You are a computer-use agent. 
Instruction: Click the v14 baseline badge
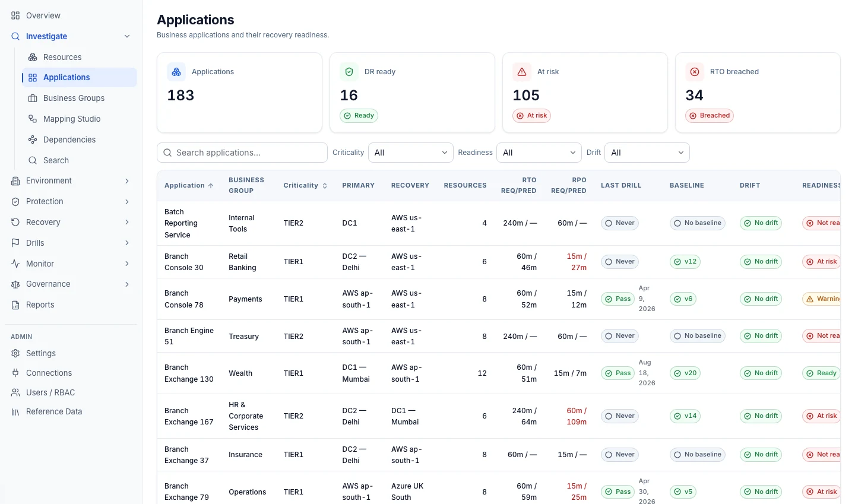coord(685,416)
